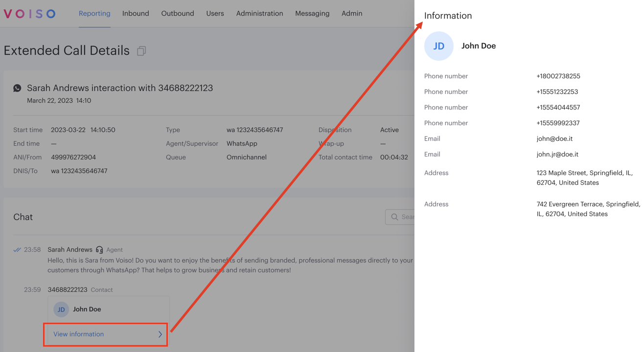Go to the Users menu
The height and width of the screenshot is (352, 644).
click(x=215, y=14)
